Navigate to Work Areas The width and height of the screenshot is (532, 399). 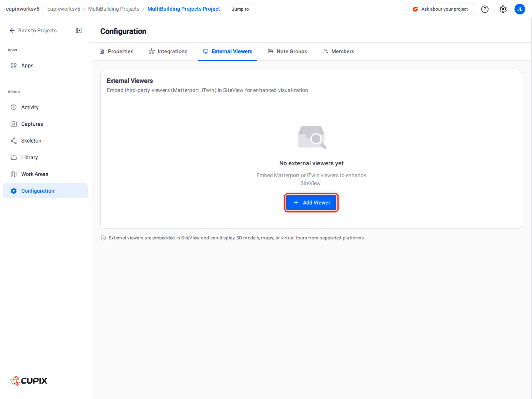coord(45,174)
